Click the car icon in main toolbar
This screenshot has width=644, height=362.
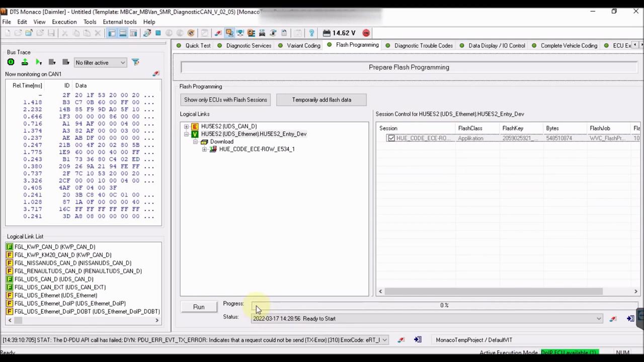click(x=262, y=33)
